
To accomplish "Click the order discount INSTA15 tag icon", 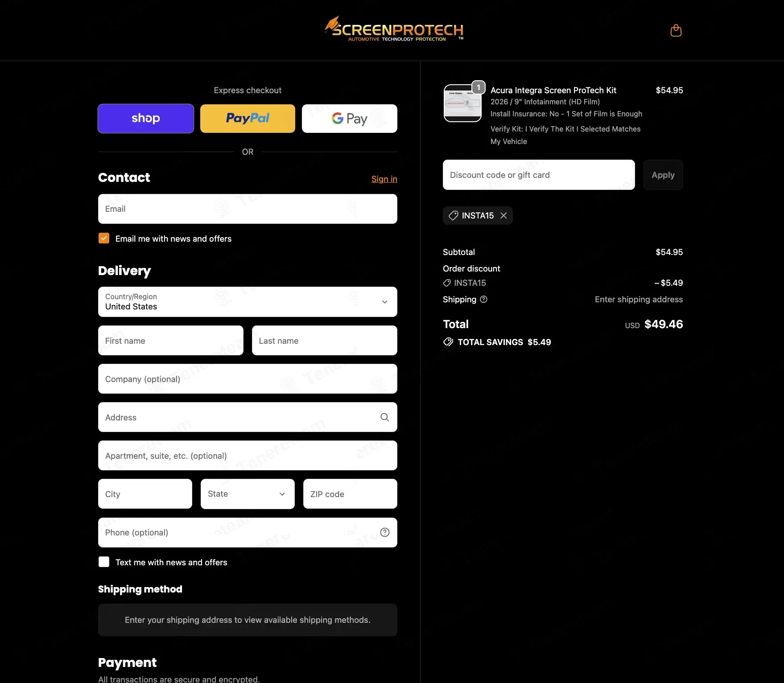I will [447, 283].
